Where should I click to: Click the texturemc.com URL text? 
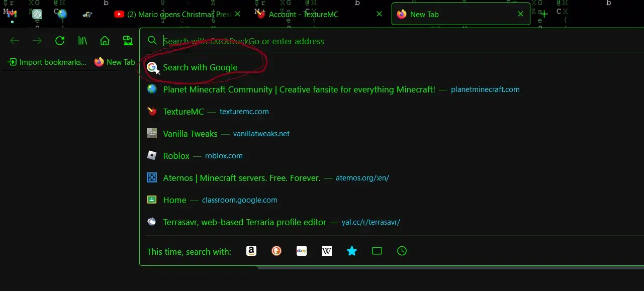(244, 112)
